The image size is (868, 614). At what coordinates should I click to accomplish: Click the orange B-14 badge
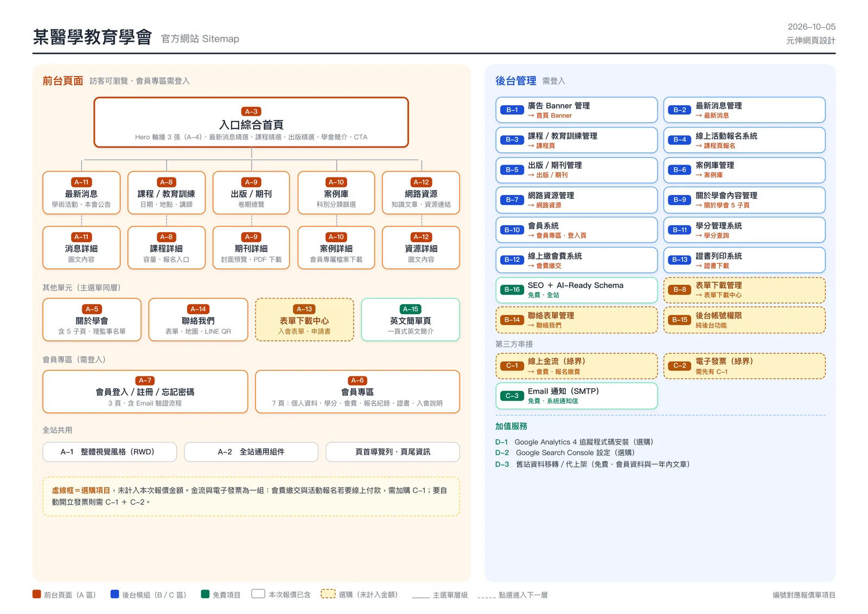[512, 320]
